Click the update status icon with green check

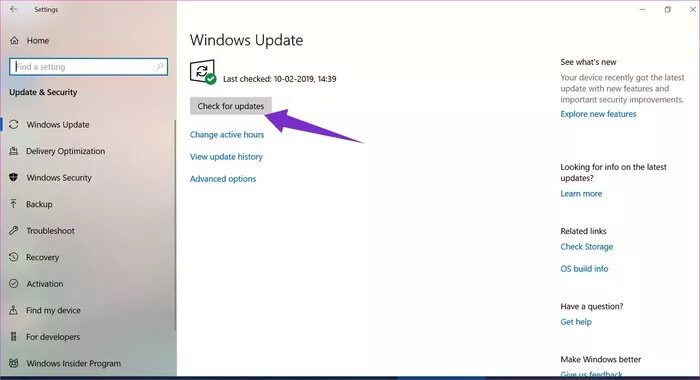[203, 72]
